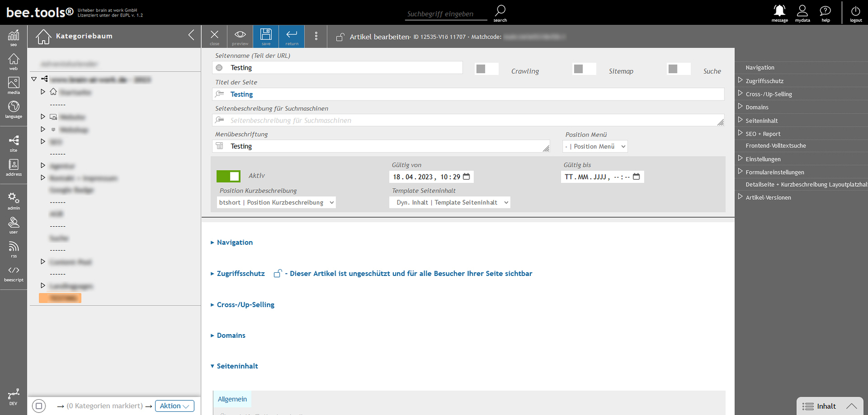868x415 pixels.
Task: Click the calendar icon in Gültig bis
Action: 636,177
